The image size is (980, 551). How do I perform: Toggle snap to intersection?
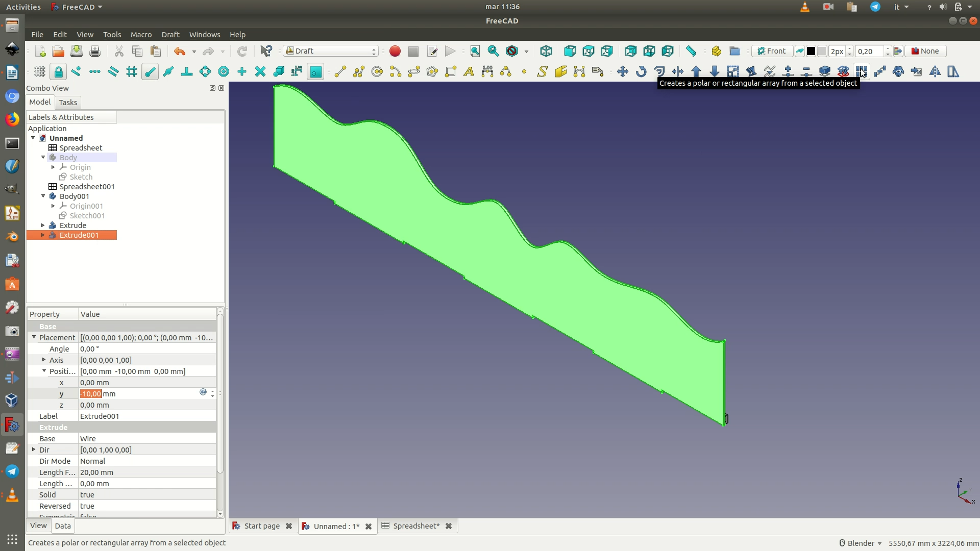click(x=260, y=71)
